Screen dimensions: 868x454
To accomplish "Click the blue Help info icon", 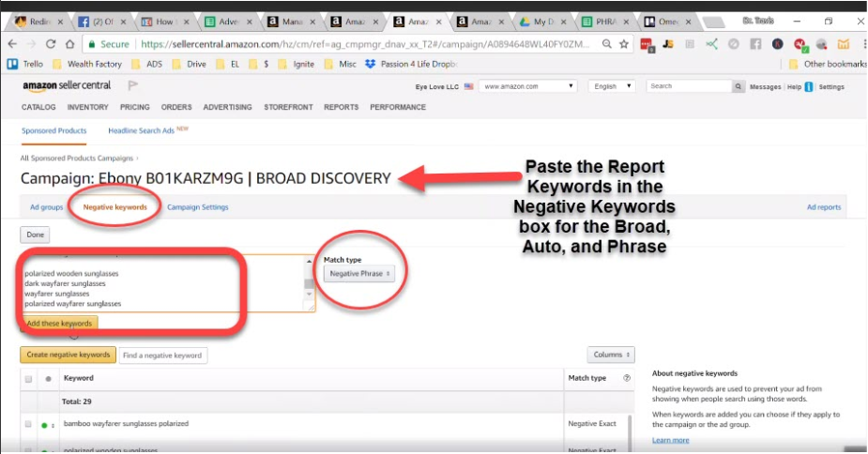I will coord(809,87).
